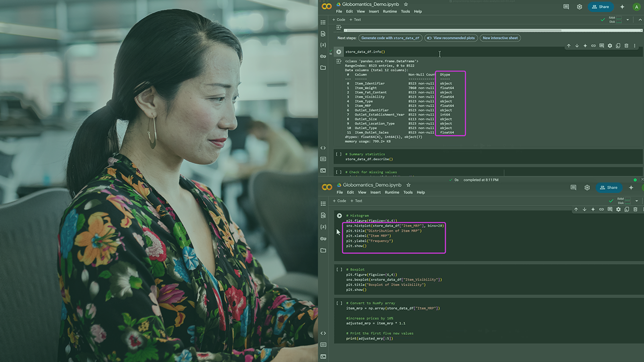Open Files panel in lower notebook sidebar
The image size is (644, 362).
tap(323, 250)
